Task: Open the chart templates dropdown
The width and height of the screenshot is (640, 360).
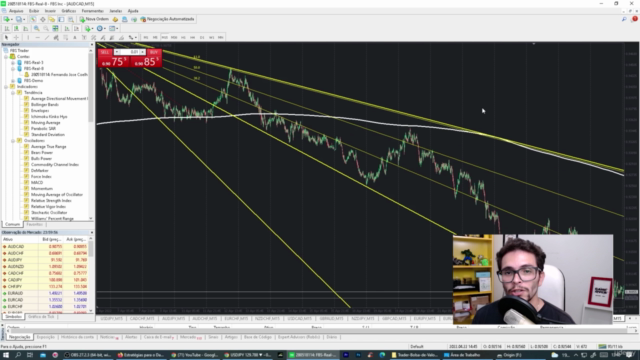Action: point(113,29)
